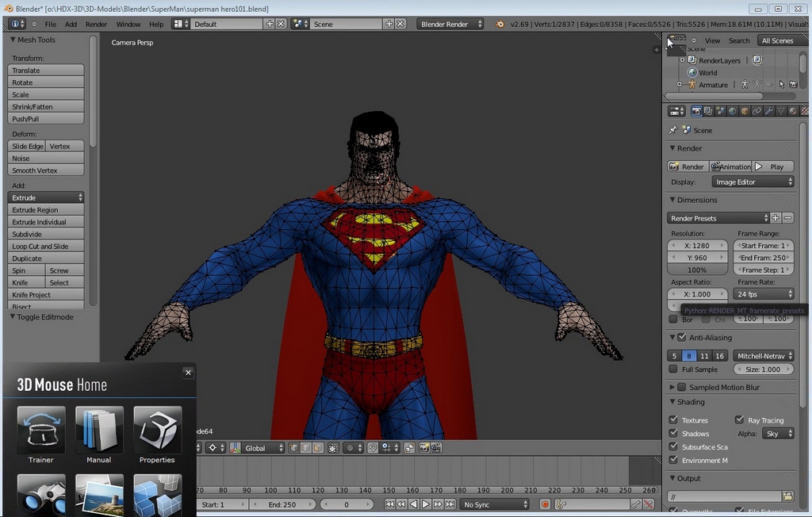Open the 3D Mouse Trainer
The width and height of the screenshot is (812, 517).
40,430
